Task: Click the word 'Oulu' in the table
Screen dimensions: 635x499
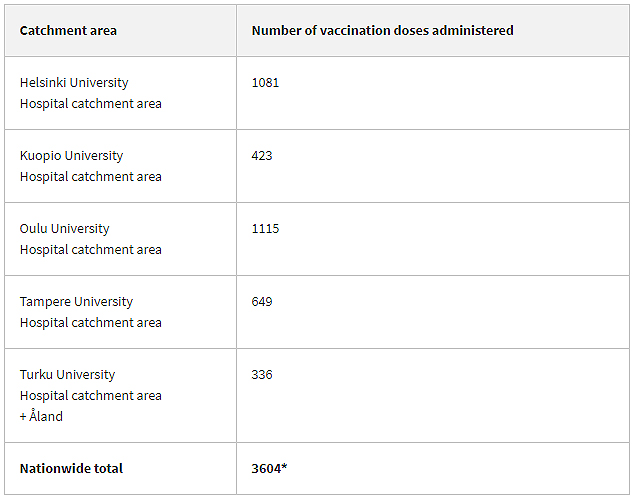Action: [34, 228]
